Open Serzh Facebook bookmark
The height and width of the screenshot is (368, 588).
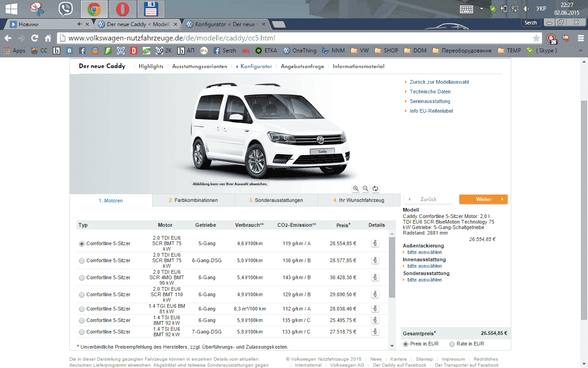(225, 51)
